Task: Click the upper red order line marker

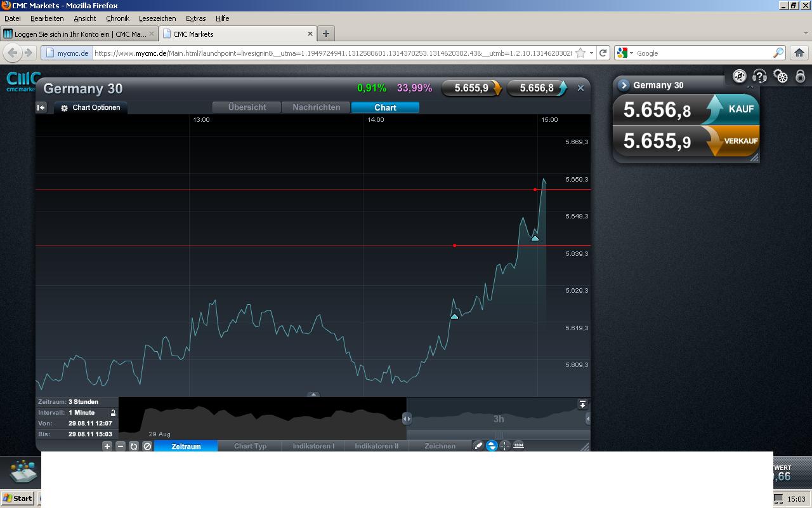Action: pyautogui.click(x=535, y=189)
